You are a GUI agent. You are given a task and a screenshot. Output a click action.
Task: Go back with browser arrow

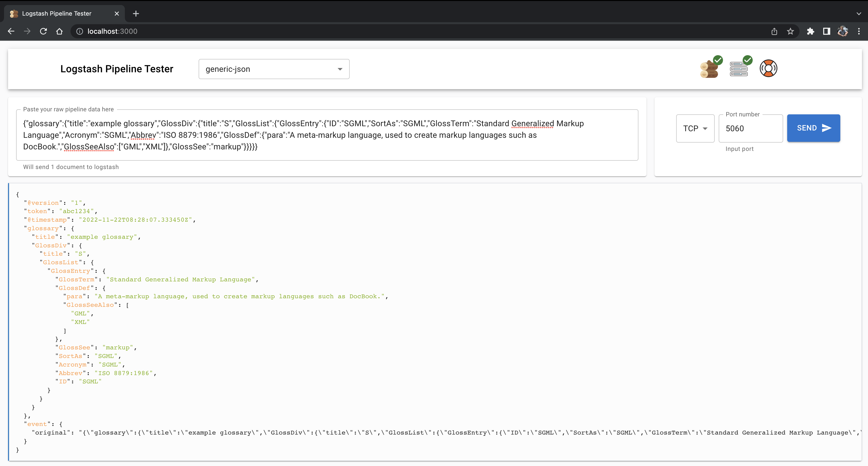(x=11, y=31)
